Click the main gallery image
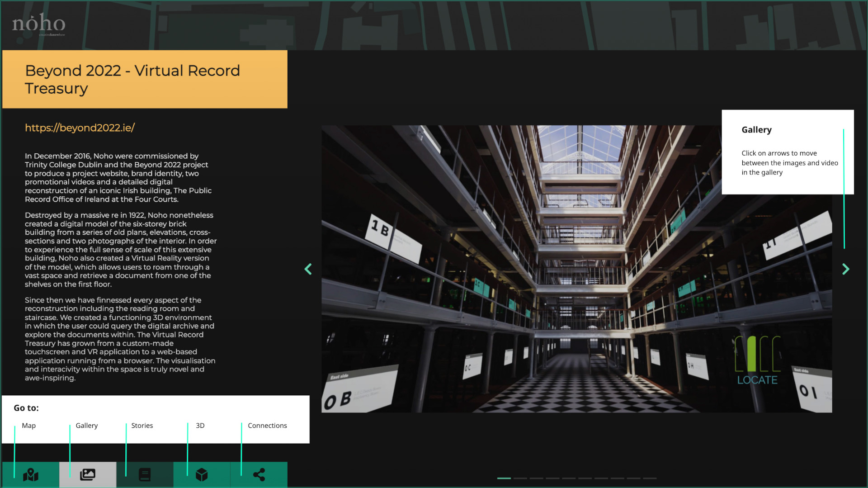Screen dimensions: 868x488 point(576,269)
